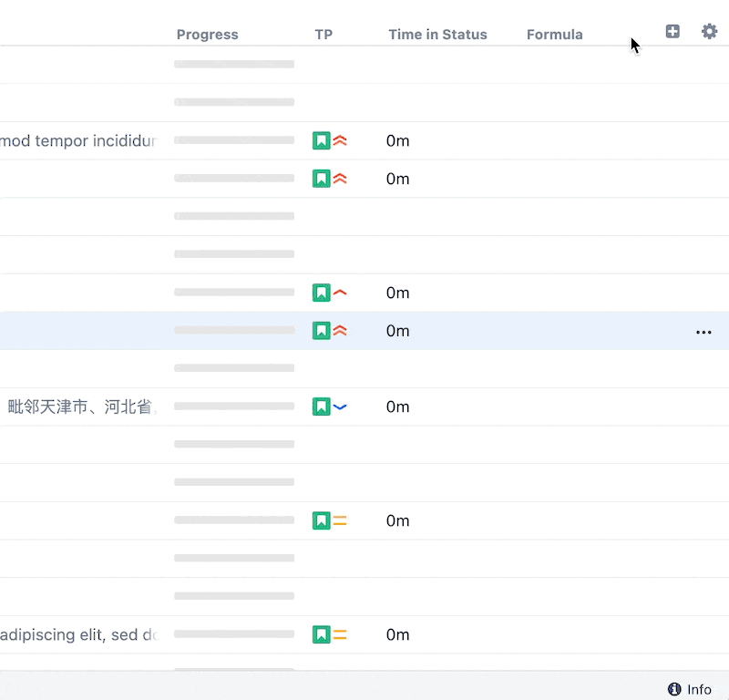Image resolution: width=729 pixels, height=700 pixels.
Task: Open the add column plus icon
Action: click(673, 31)
